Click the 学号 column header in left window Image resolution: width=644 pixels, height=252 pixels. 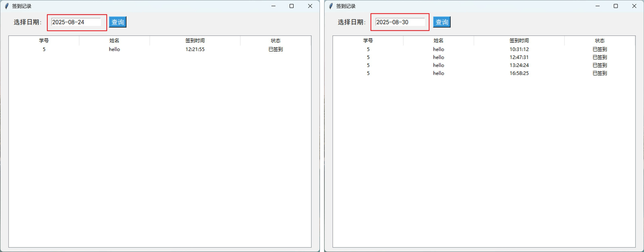(x=44, y=40)
